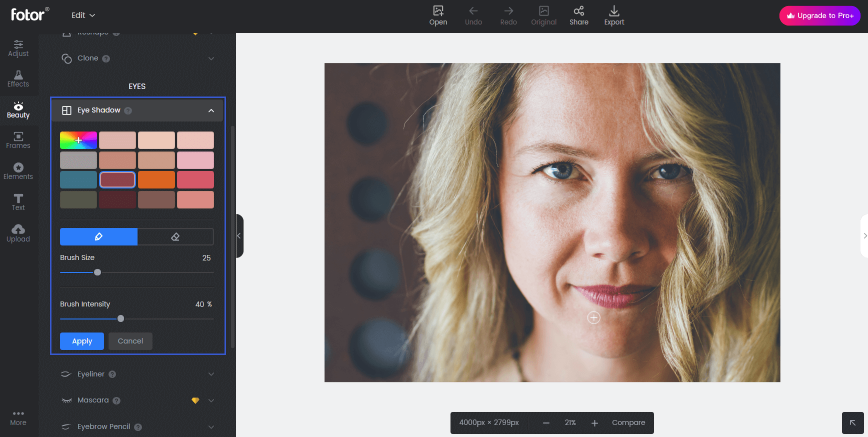868x437 pixels.
Task: Select the coral red eye shadow swatch
Action: [195, 180]
